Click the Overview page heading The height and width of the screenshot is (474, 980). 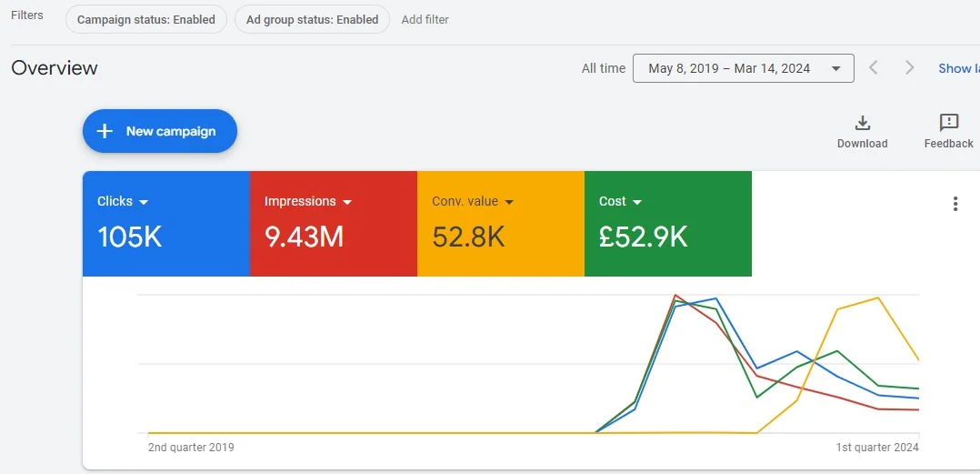(55, 68)
